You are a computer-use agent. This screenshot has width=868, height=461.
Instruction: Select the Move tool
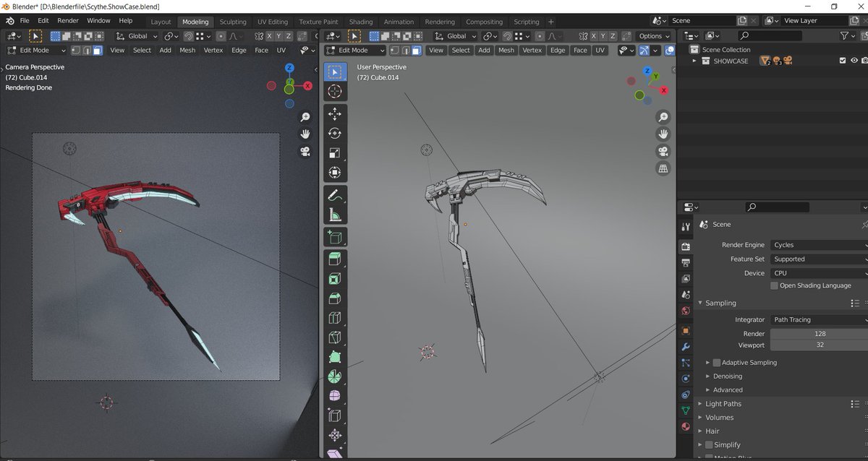(335, 114)
